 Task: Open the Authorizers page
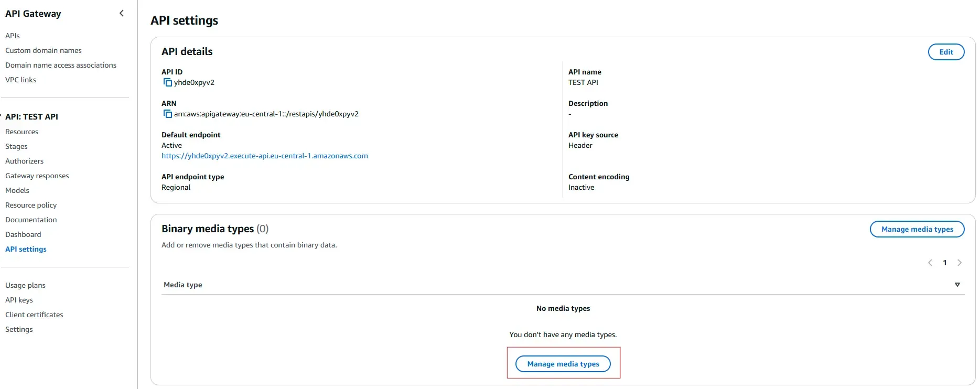click(x=24, y=161)
